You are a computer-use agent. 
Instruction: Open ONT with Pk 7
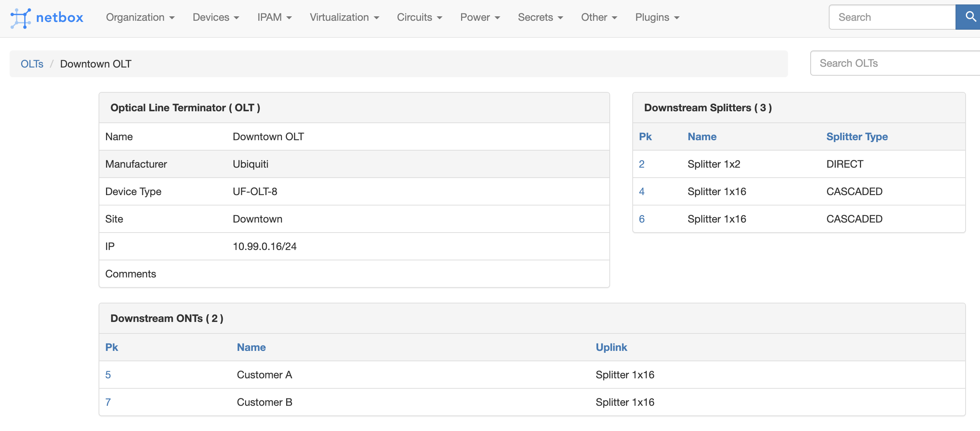[x=107, y=402]
